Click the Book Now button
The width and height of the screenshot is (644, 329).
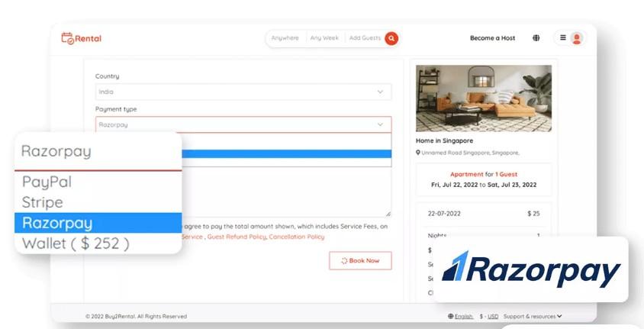coord(360,260)
